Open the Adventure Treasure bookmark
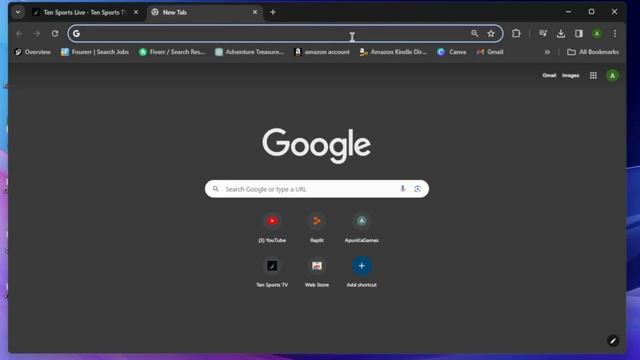This screenshot has height=360, width=640. [x=249, y=52]
